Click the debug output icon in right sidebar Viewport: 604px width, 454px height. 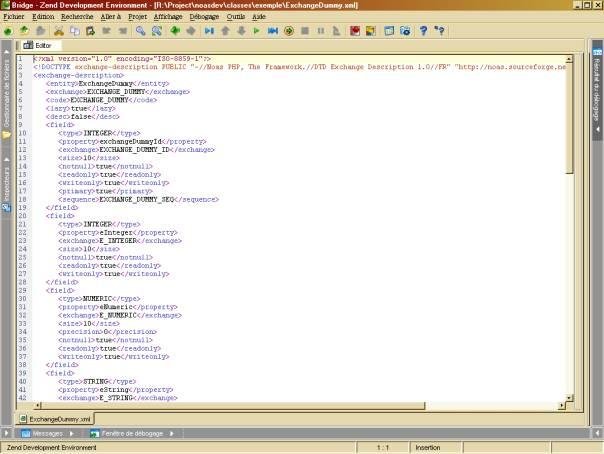click(597, 51)
